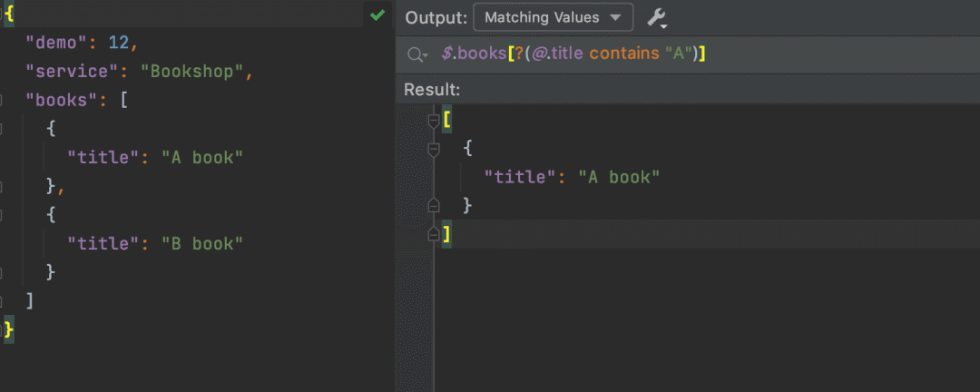The height and width of the screenshot is (392, 980).
Task: Click the Result: label
Action: 432,90
